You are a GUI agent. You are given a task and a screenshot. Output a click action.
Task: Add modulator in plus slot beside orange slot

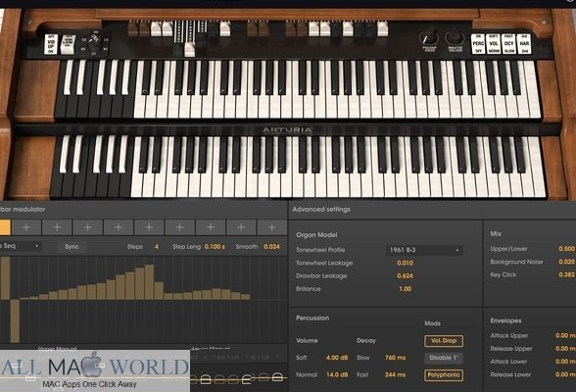(x=26, y=227)
